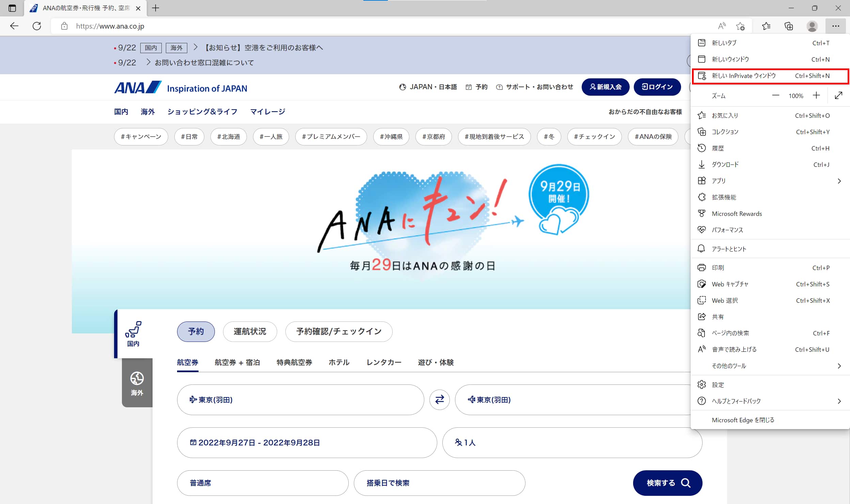Swap departure and arrival airports

tap(439, 399)
